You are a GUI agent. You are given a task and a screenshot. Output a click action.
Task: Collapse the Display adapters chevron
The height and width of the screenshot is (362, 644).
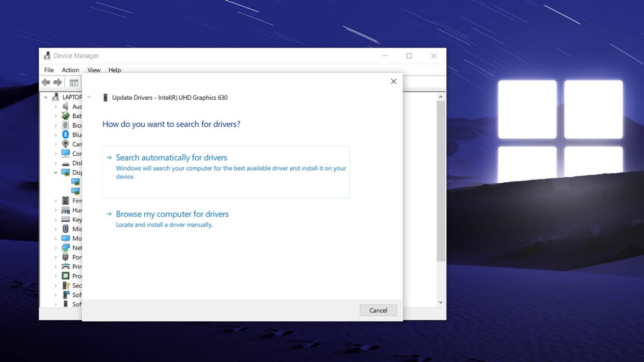(56, 172)
